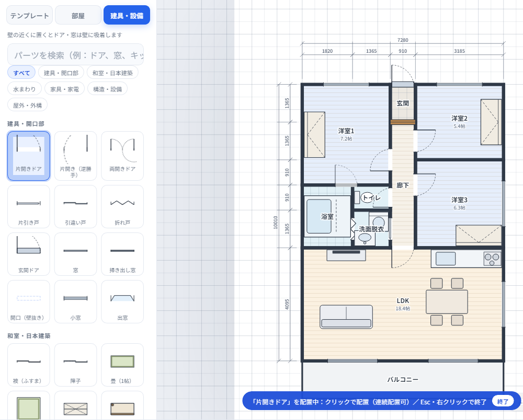Screen dimensions: 523x420
Task: Click the 玄関 entrance label on plan
Action: [403, 103]
